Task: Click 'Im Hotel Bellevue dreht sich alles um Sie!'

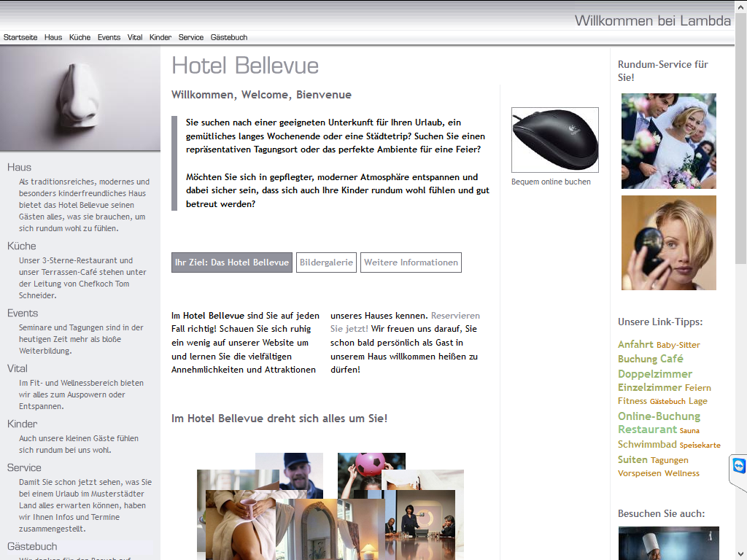Action: coord(279,419)
